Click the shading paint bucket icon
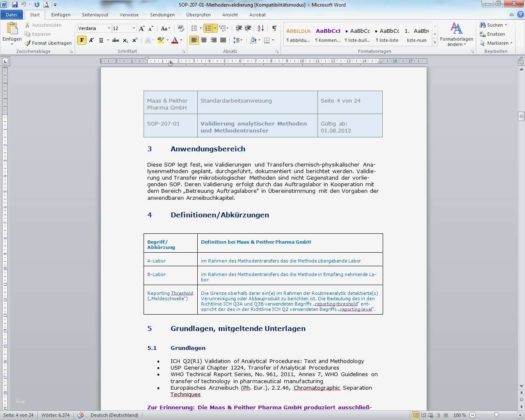Screen dimensions: 525x420 pyautogui.click(x=253, y=40)
